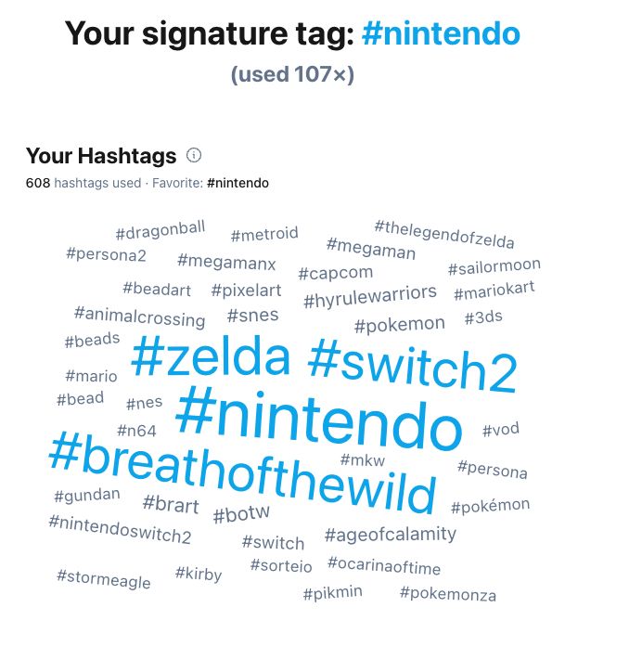Image resolution: width=642 pixels, height=672 pixels.
Task: Select the #sailormoon hashtag
Action: click(494, 266)
